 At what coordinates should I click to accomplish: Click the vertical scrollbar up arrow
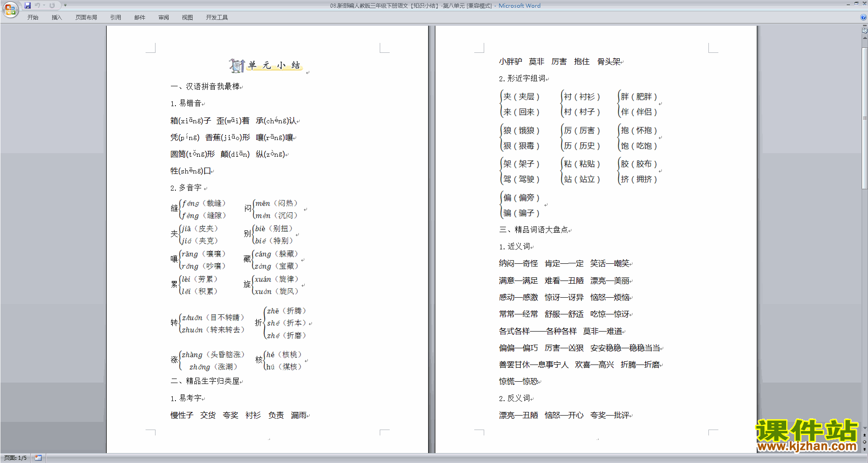[865, 38]
